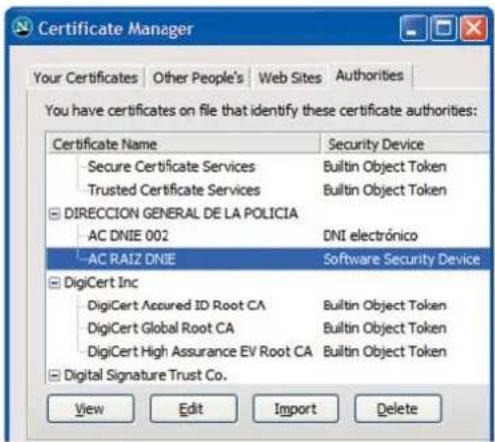Click the Delete button
The image size is (495, 442).
tap(397, 409)
